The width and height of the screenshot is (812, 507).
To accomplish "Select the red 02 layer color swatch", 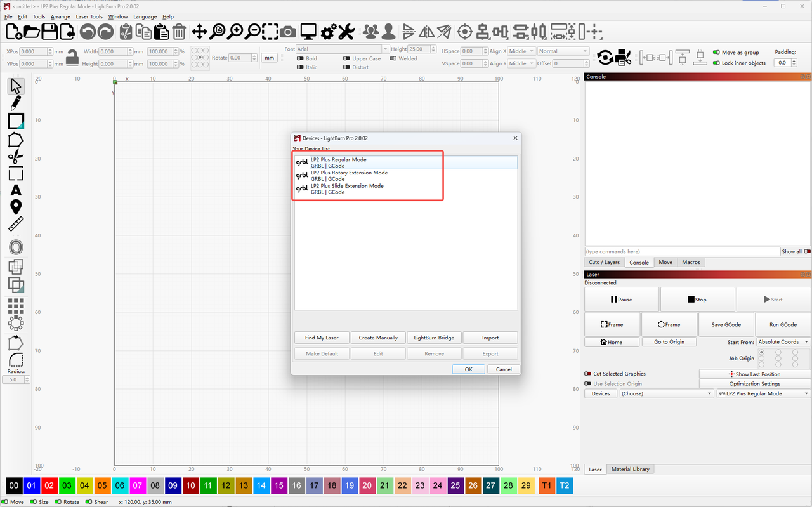I will pyautogui.click(x=49, y=485).
